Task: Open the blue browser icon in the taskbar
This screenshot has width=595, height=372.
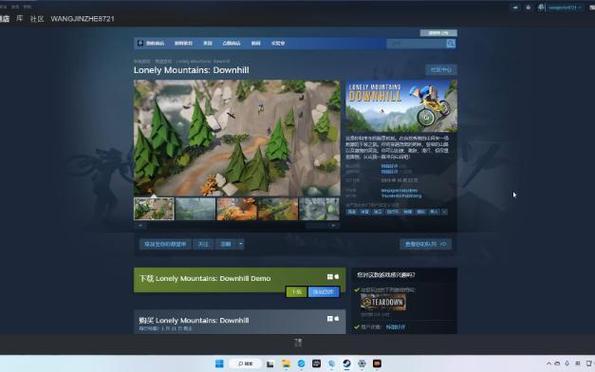Action: tap(301, 364)
